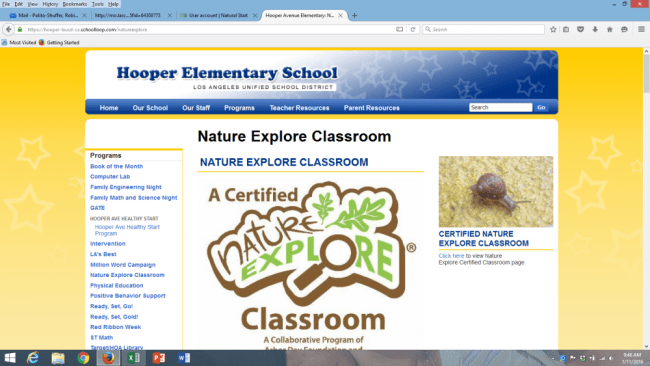Screen dimensions: 650x366
Task: Click the Go search button
Action: [541, 107]
